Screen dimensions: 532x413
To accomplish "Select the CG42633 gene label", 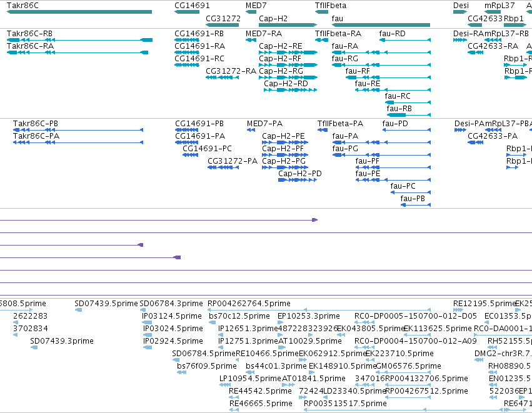I will [485, 18].
